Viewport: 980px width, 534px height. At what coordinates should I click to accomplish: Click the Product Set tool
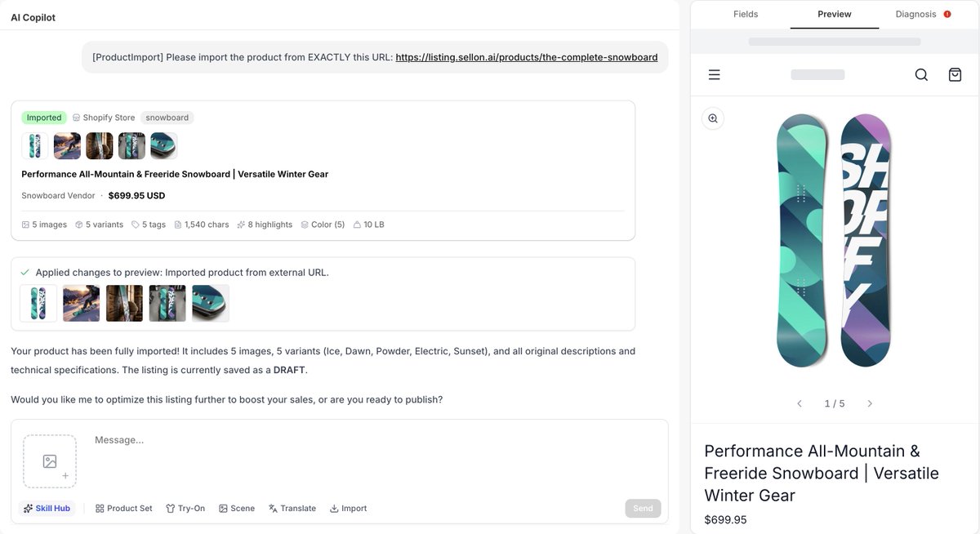(x=123, y=508)
